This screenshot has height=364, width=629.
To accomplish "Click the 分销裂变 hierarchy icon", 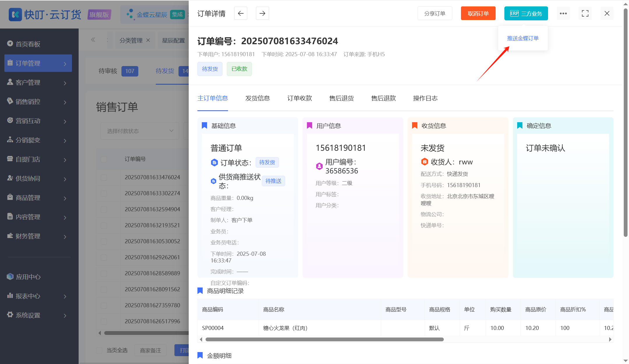I will tap(10, 140).
